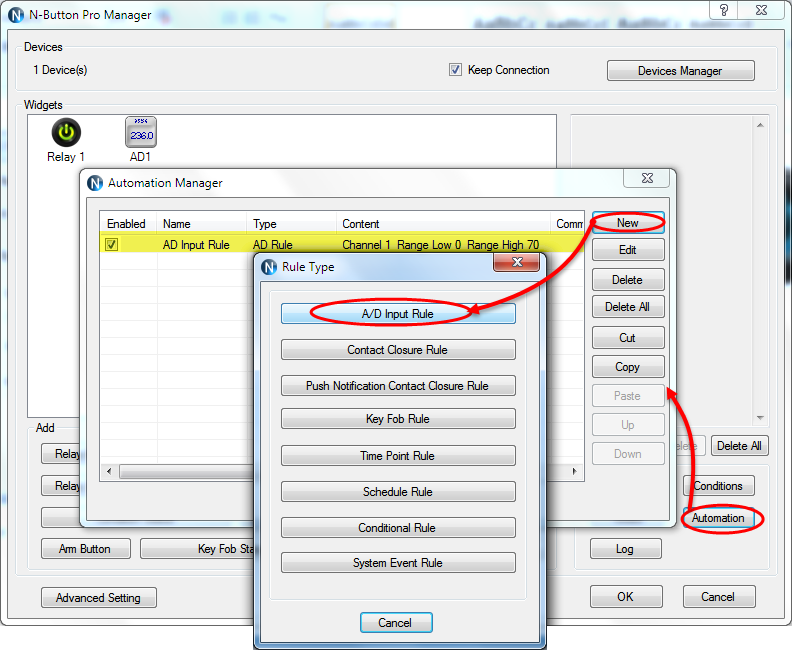792x650 pixels.
Task: Click the Rule Type dialog N logo
Action: point(269,267)
